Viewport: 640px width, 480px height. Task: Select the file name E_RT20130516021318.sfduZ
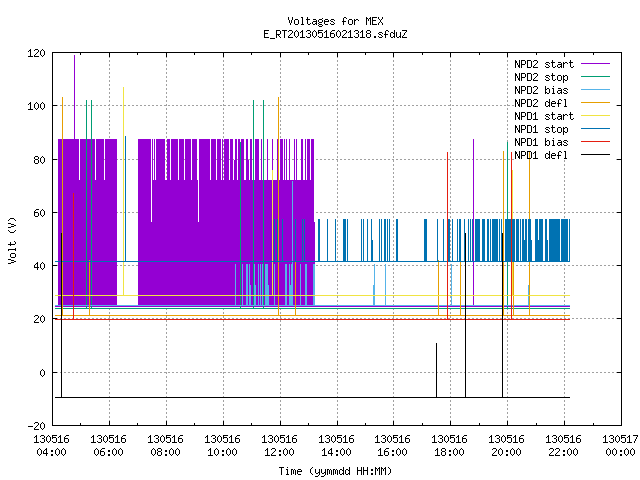tap(336, 34)
